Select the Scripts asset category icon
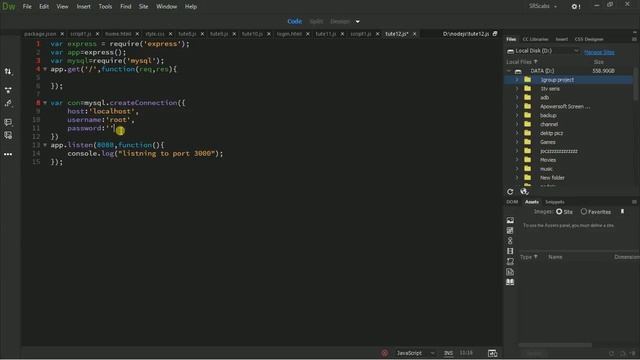640x360 pixels. coord(510,262)
